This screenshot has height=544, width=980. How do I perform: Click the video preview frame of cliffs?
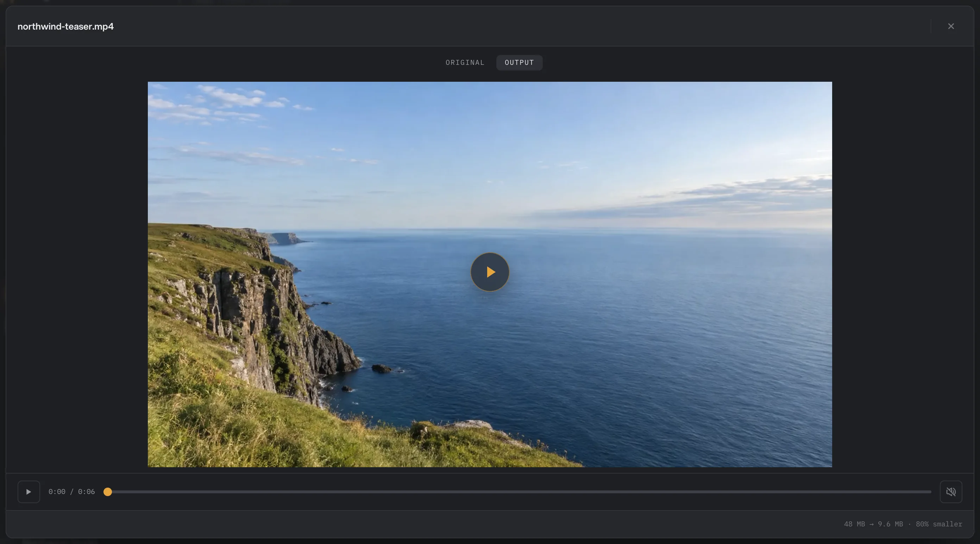point(490,274)
